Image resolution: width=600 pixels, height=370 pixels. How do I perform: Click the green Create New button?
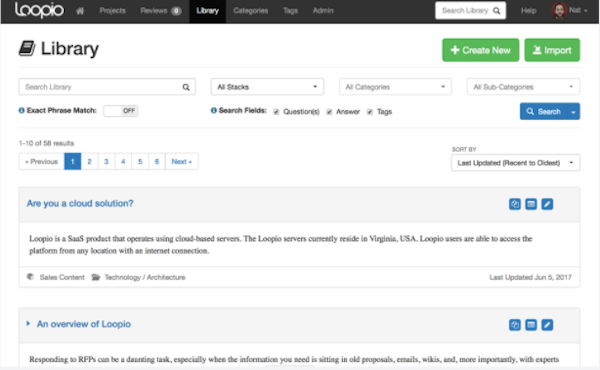[x=481, y=50]
